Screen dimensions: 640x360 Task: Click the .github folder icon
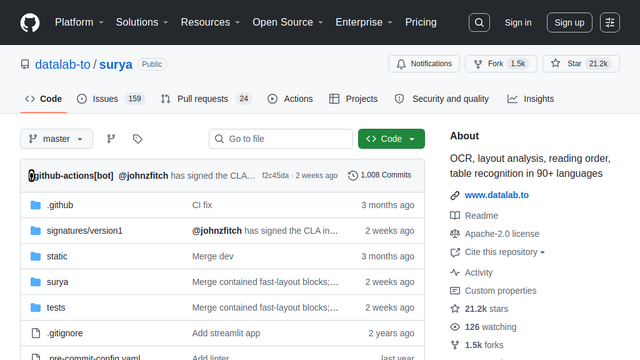tap(36, 205)
